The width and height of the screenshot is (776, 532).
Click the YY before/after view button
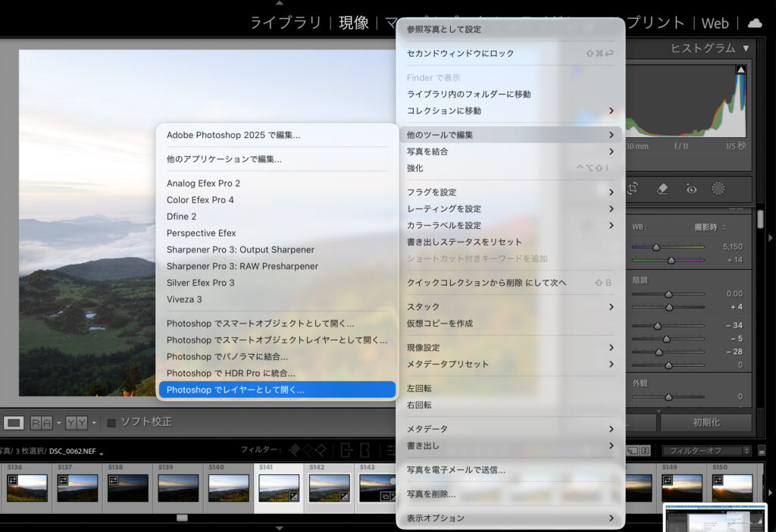coord(76,422)
